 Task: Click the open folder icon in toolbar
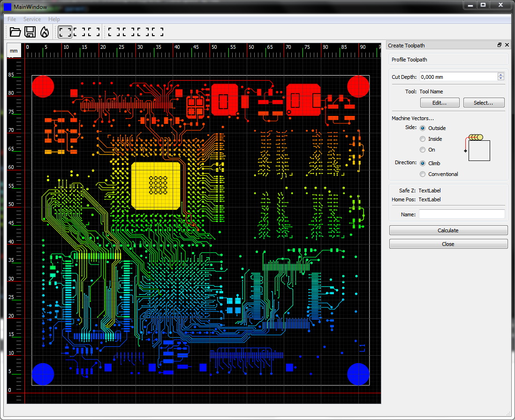click(x=15, y=32)
